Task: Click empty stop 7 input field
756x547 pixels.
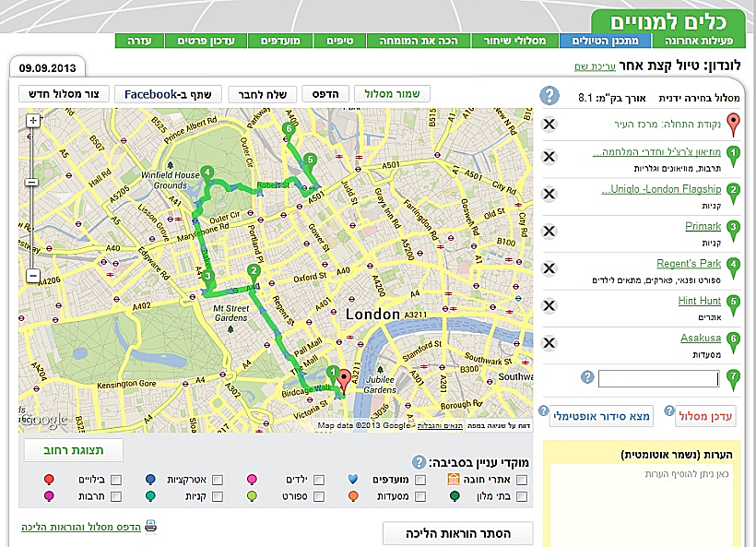Action: (x=658, y=378)
